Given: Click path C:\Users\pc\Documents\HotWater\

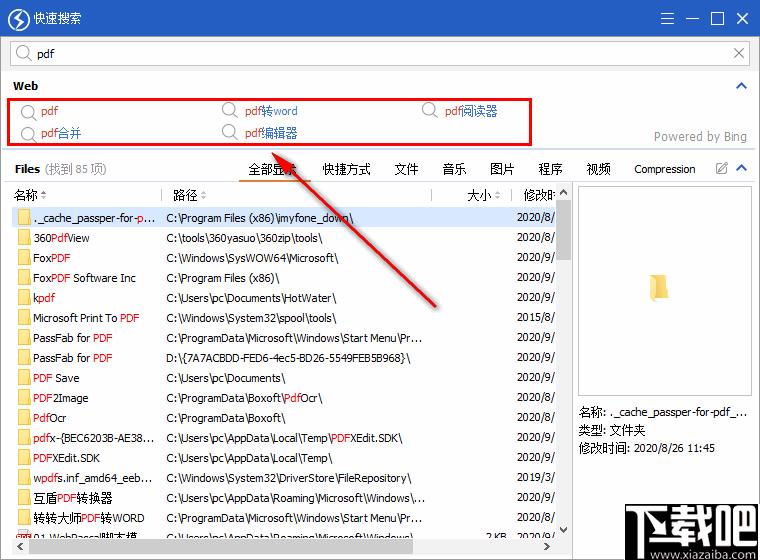Looking at the screenshot, I should tap(251, 298).
